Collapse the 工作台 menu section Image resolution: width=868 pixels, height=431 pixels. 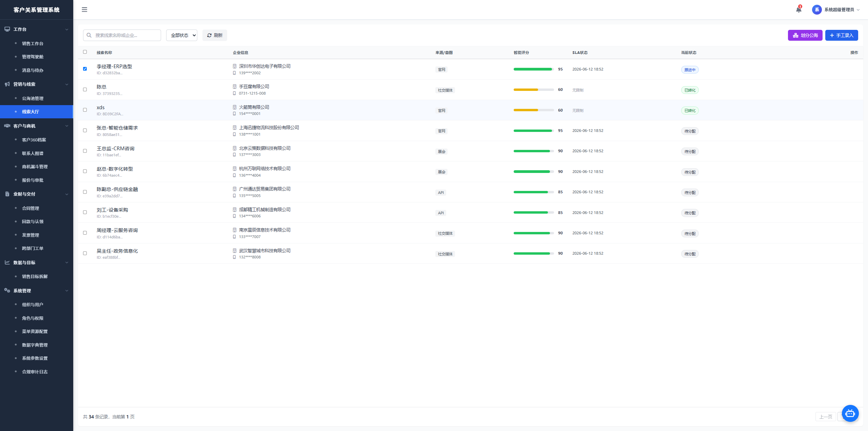(37, 29)
